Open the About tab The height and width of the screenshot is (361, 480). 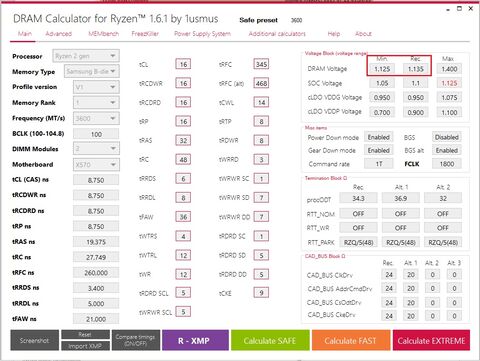pos(363,34)
